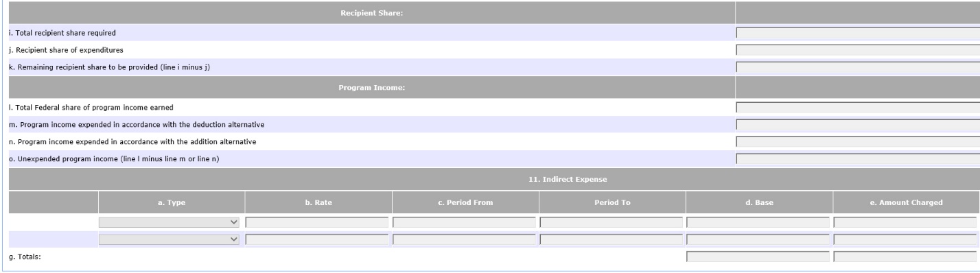
Task: Click the Totals Amount Charged field
Action: point(905,257)
